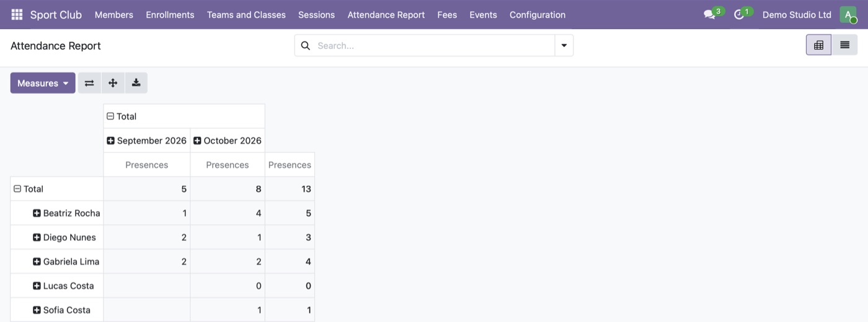
Task: Click Lucas Costa October value 0
Action: point(228,285)
